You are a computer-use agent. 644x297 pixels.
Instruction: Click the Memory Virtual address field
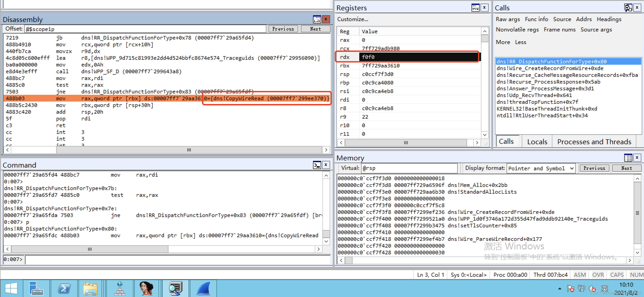409,168
